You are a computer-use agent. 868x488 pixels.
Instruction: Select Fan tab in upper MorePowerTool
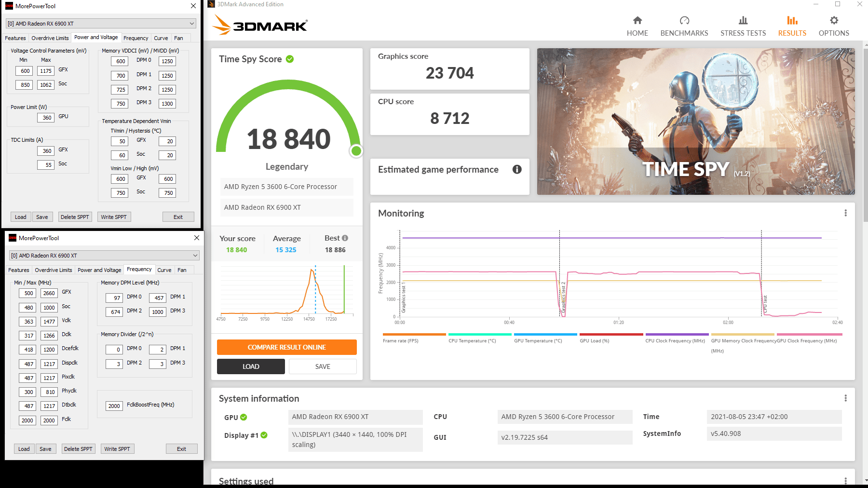click(x=178, y=38)
